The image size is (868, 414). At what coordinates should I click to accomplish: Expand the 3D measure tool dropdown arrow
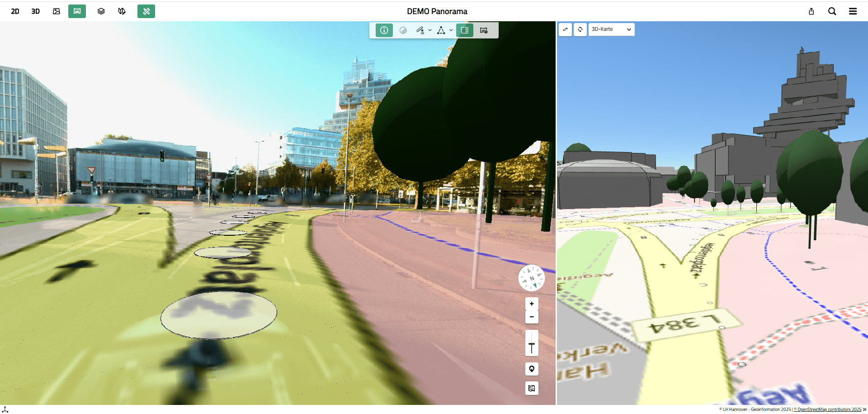click(430, 30)
